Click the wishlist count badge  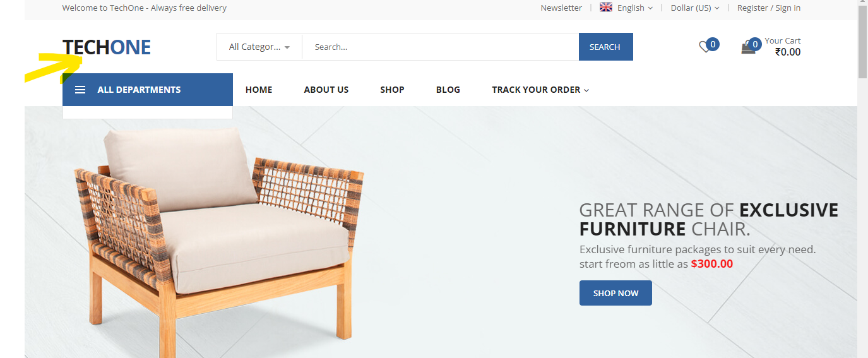[x=713, y=44]
